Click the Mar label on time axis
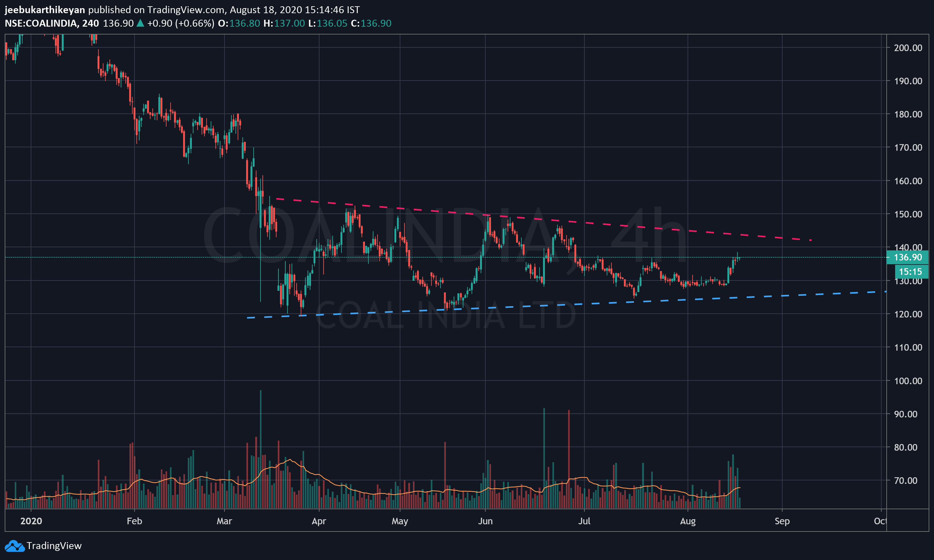934x560 pixels. click(224, 521)
